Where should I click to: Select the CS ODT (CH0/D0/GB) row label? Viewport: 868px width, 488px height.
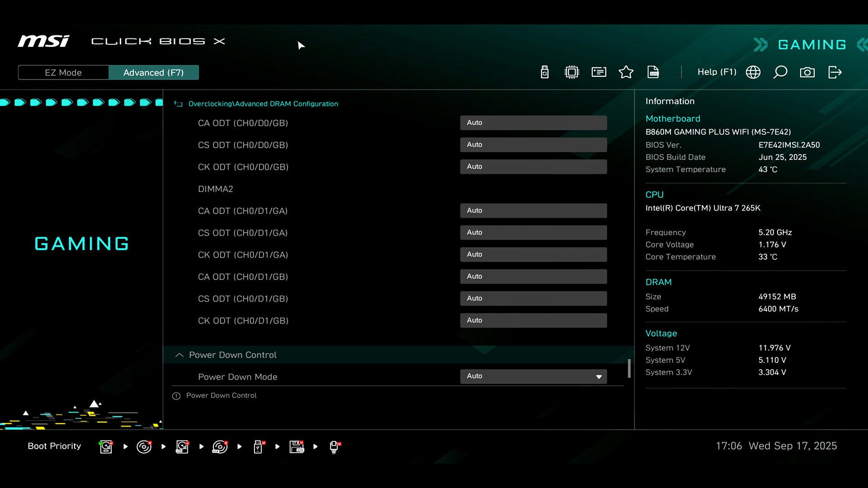click(x=243, y=145)
